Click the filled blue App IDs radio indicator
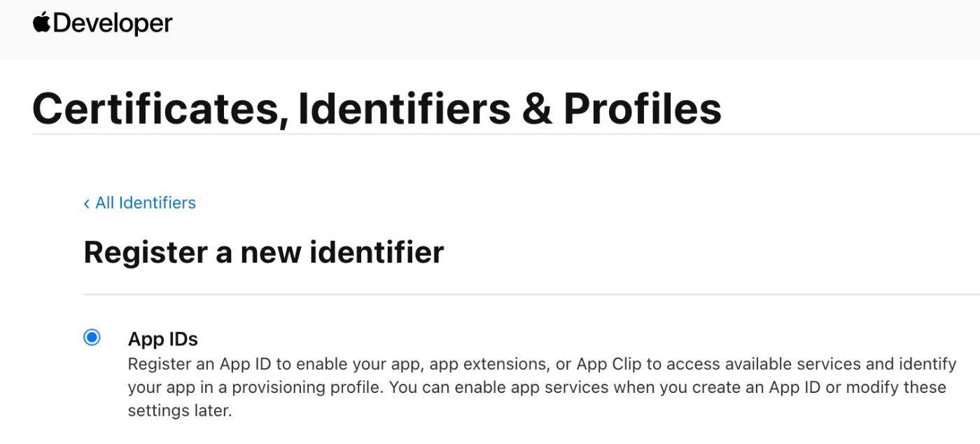 [92, 337]
